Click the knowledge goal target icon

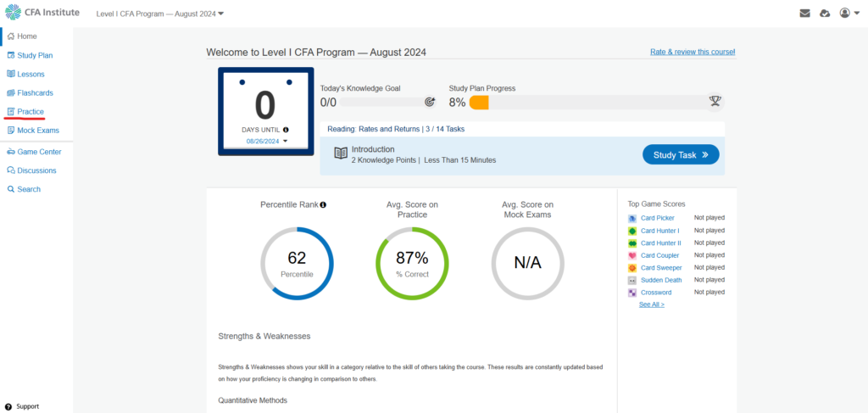coord(429,102)
